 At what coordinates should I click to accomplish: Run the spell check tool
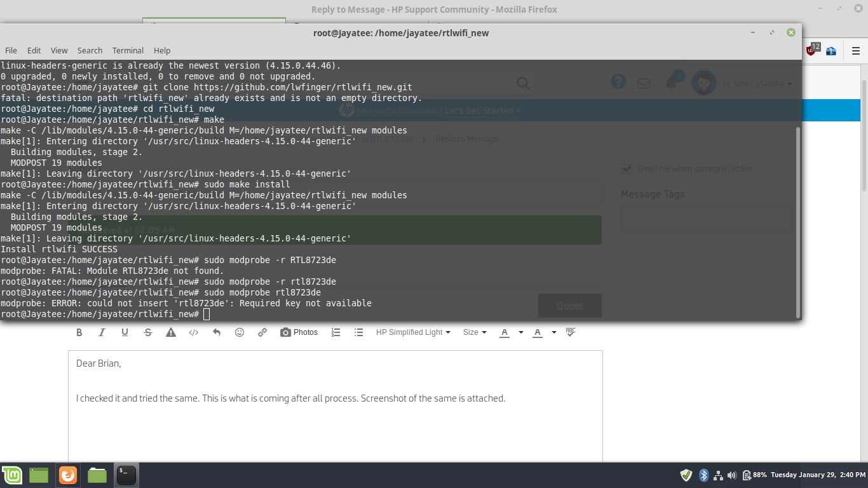571,332
